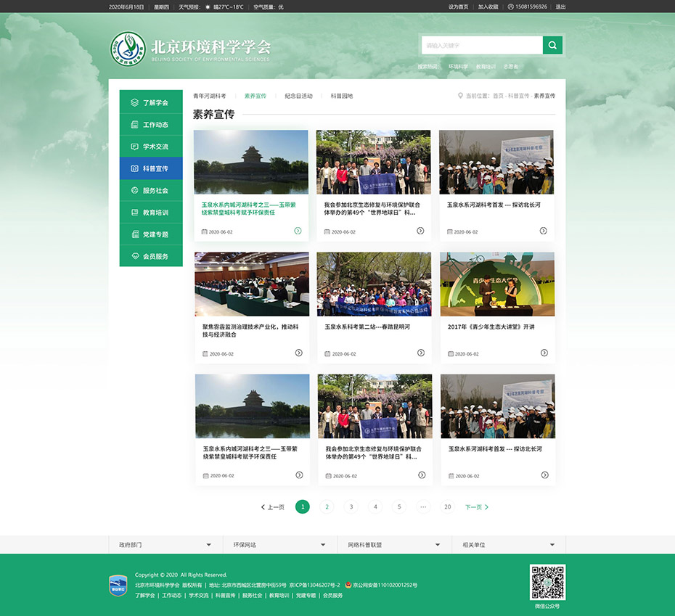Switch to the 青年河湖科考 tab
Image resolution: width=675 pixels, height=616 pixels.
209,96
